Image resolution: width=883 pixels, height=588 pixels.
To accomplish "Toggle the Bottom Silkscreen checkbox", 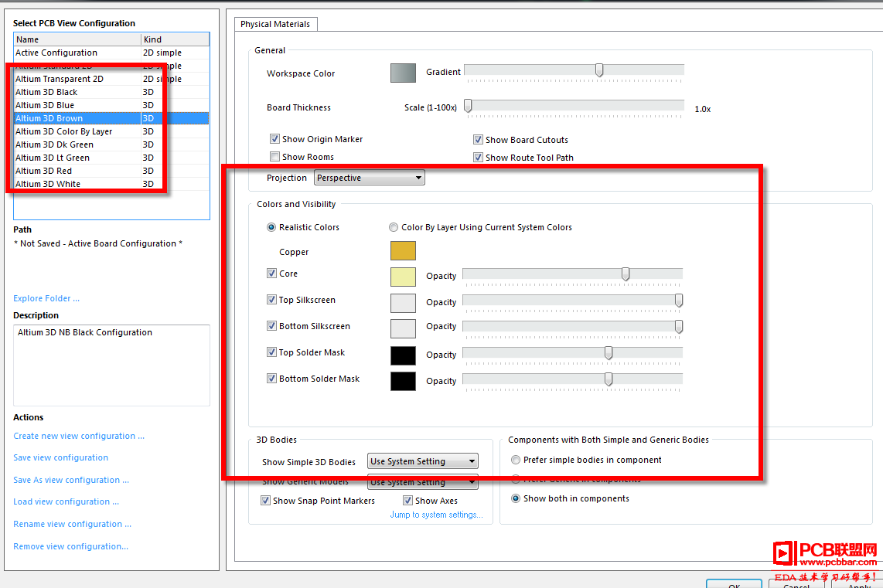I will click(x=271, y=326).
